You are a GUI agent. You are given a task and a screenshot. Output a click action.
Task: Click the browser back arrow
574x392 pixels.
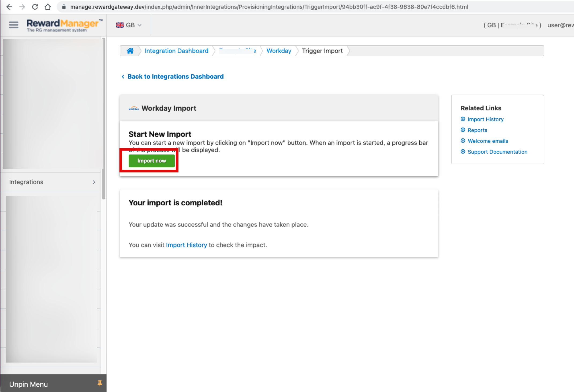click(9, 7)
